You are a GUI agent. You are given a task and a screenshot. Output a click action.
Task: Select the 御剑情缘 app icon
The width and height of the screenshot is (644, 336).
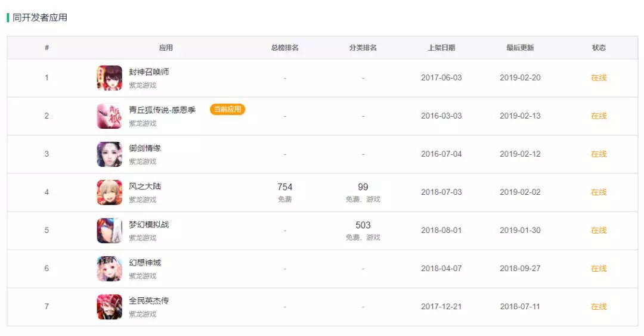[x=109, y=154]
